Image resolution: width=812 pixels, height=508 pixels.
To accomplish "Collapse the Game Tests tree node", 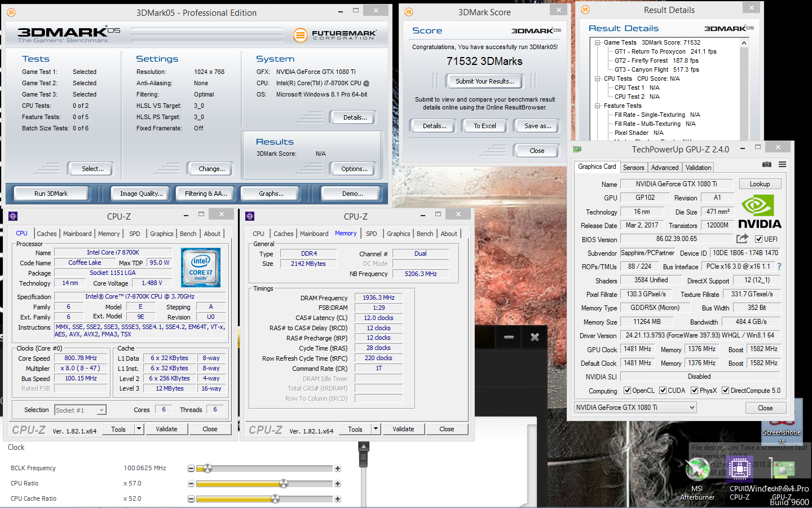I will point(597,42).
